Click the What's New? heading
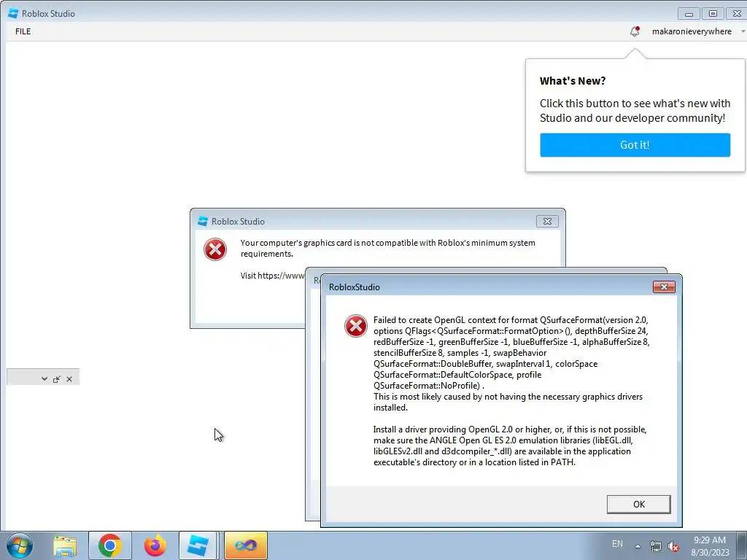The height and width of the screenshot is (560, 747). coord(572,81)
